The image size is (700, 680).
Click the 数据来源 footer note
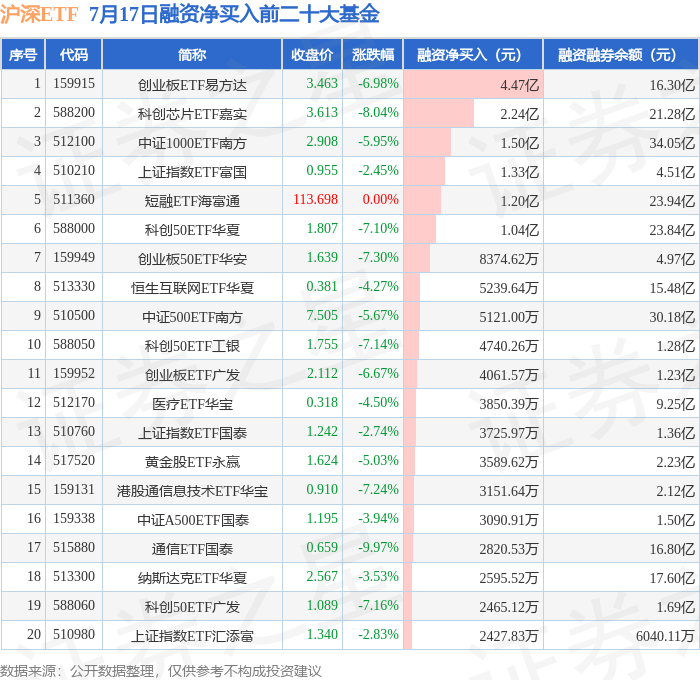point(160,671)
